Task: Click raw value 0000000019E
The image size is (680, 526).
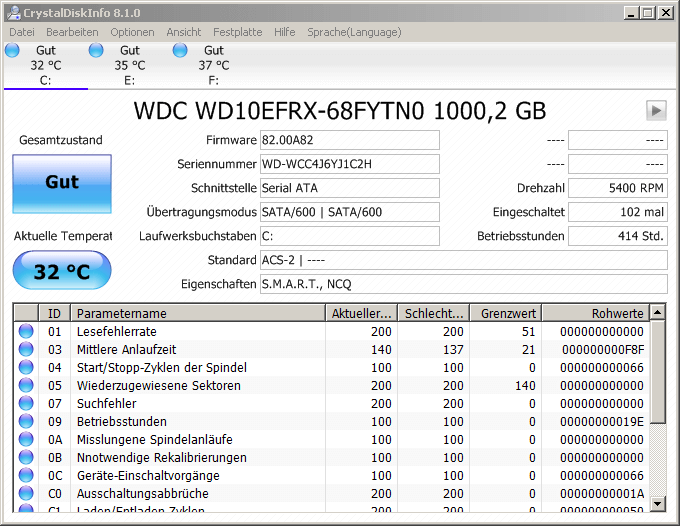Action: 602,421
